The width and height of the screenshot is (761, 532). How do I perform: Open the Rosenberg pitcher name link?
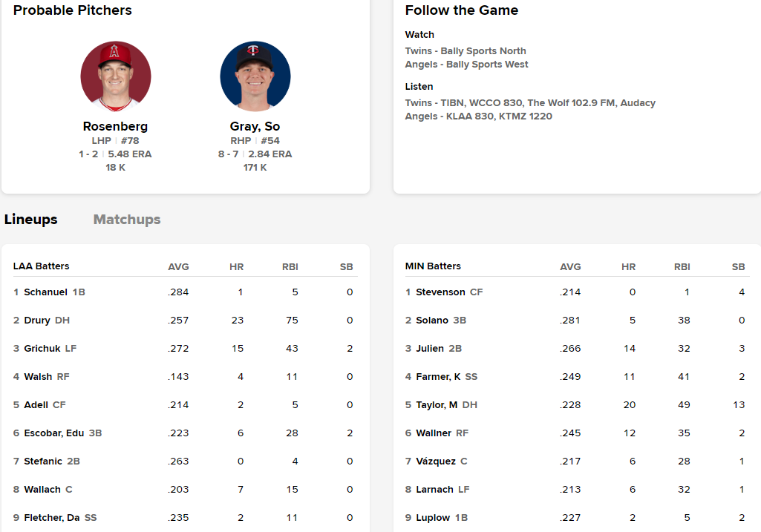click(x=115, y=126)
